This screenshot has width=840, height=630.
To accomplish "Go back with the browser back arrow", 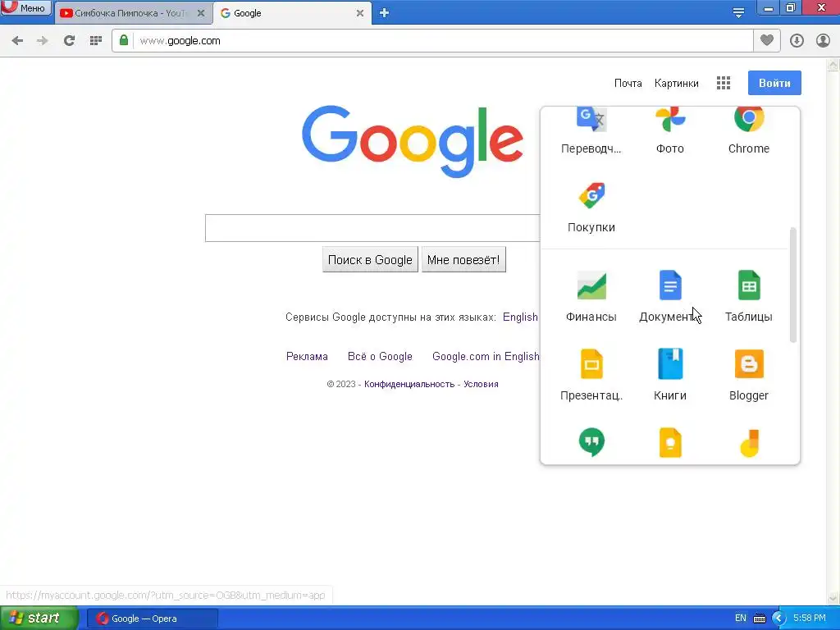I will coord(17,41).
